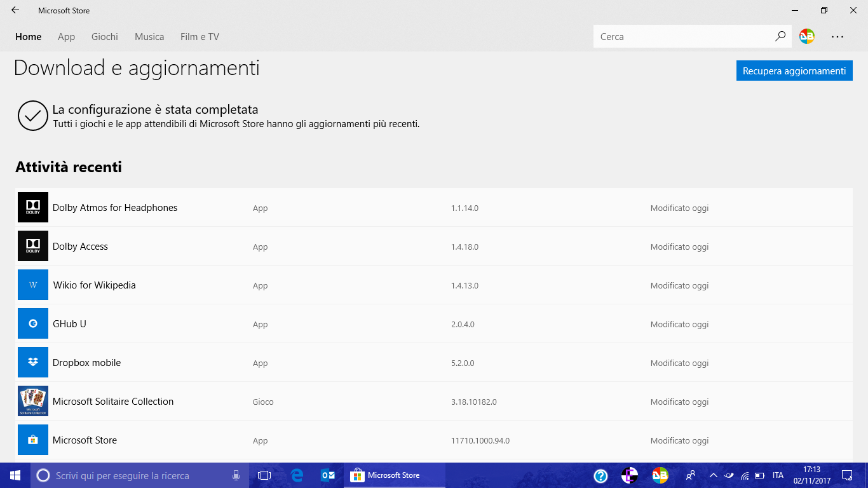Click the Recupera aggiornamenti button

pos(794,71)
